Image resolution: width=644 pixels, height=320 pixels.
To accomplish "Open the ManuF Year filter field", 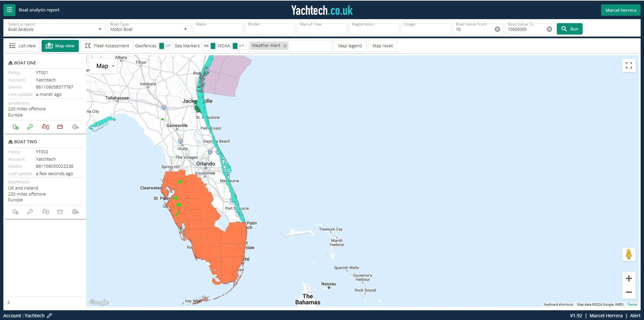I will (x=322, y=29).
